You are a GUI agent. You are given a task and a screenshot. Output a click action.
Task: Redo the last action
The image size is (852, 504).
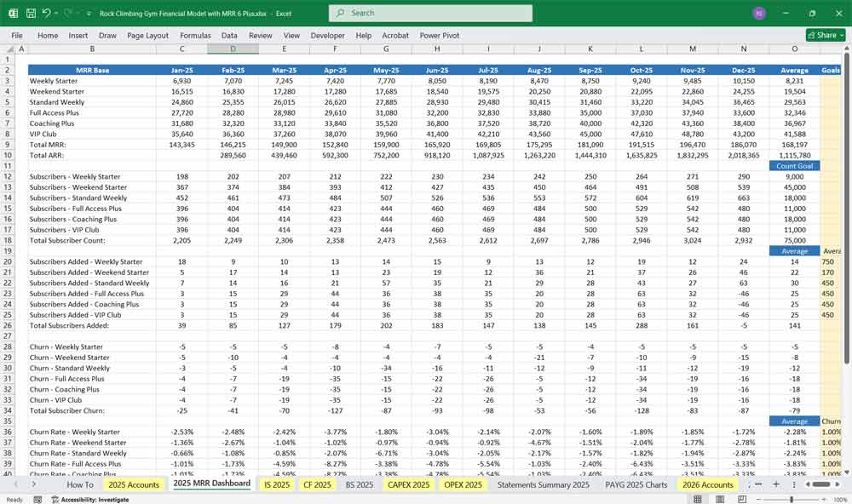pyautogui.click(x=67, y=12)
